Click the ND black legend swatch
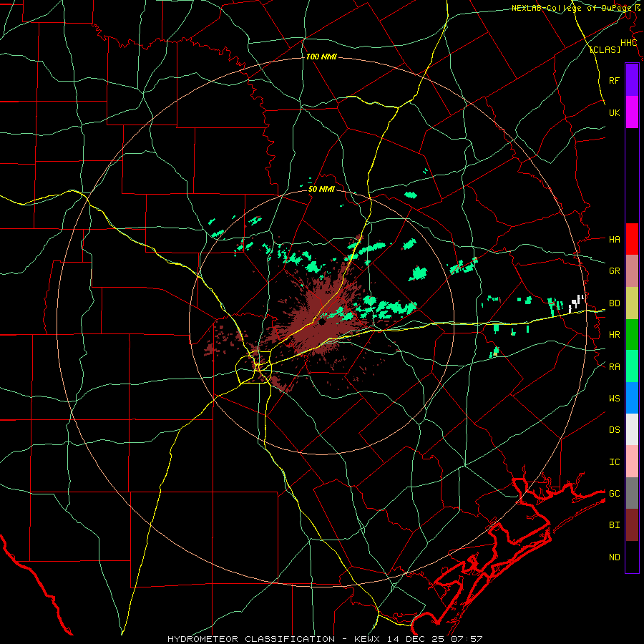The height and width of the screenshot is (644, 644). coord(632,557)
